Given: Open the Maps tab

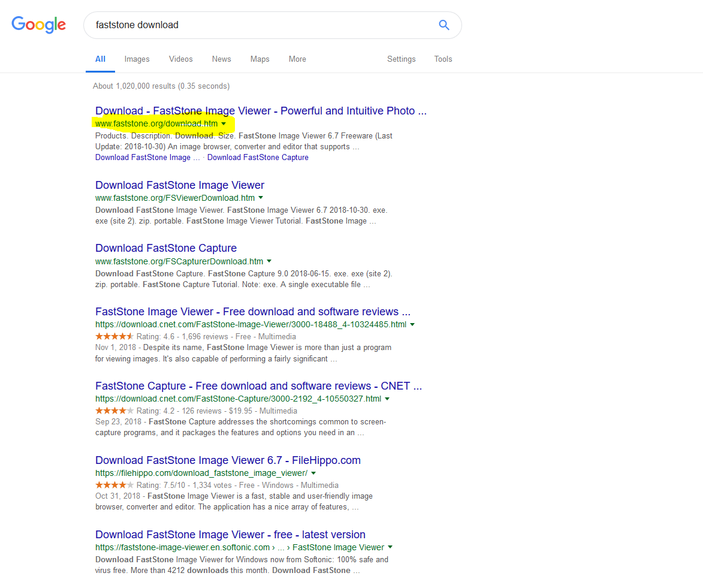Looking at the screenshot, I should [260, 59].
